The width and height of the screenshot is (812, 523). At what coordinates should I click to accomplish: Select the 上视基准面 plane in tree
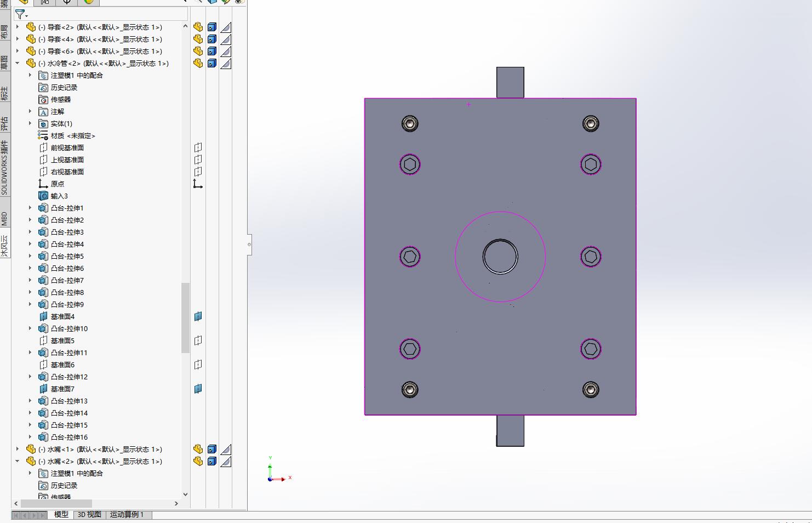pyautogui.click(x=61, y=160)
